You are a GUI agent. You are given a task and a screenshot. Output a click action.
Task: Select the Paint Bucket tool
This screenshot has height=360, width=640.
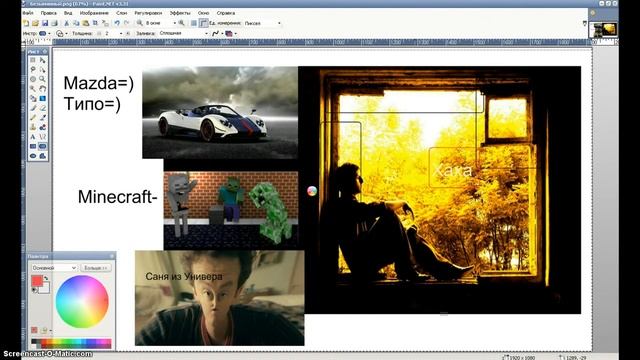[33, 98]
